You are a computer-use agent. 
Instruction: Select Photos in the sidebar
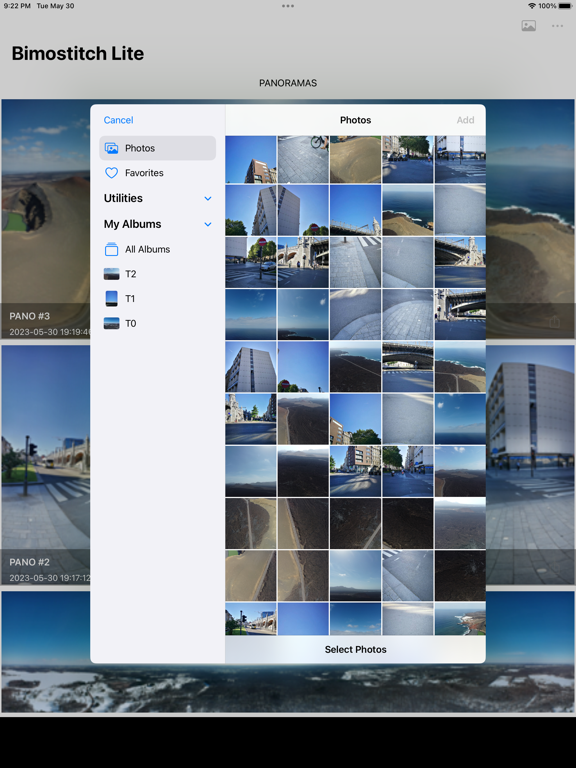[157, 148]
